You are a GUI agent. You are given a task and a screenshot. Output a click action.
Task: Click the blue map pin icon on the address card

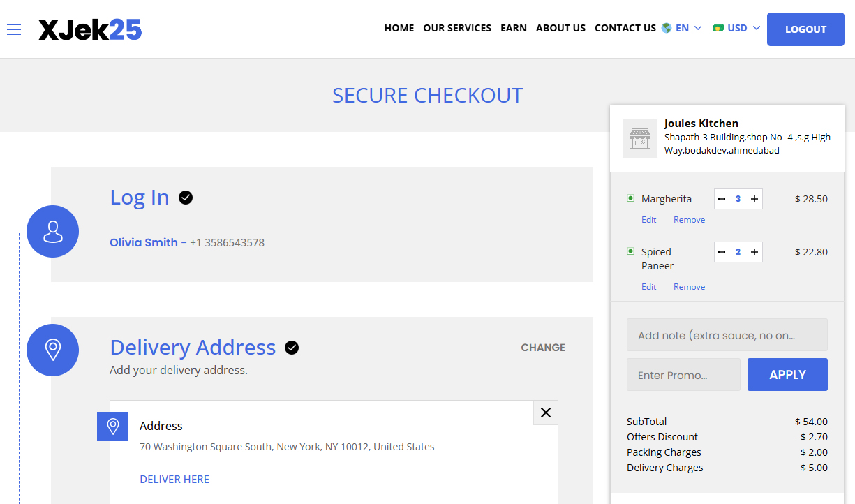pyautogui.click(x=112, y=426)
